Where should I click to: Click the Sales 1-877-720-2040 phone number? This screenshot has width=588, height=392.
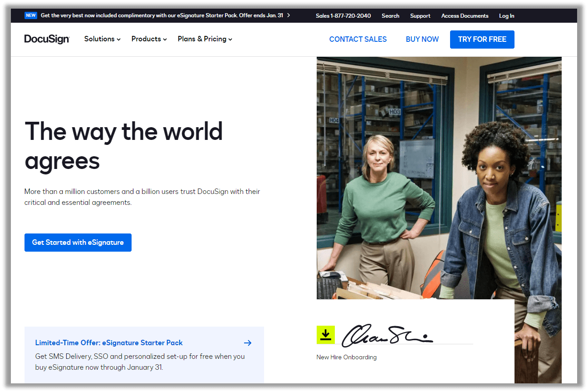(x=343, y=15)
